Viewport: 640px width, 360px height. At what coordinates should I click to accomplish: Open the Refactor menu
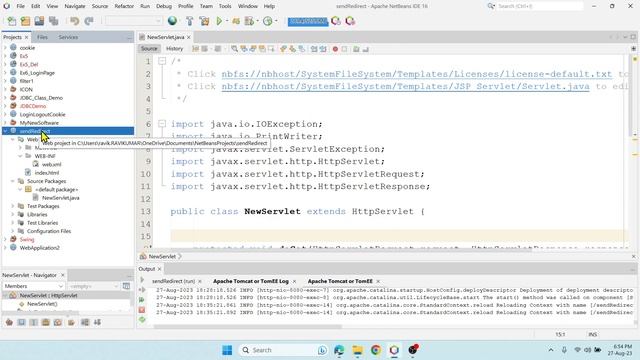[124, 6]
